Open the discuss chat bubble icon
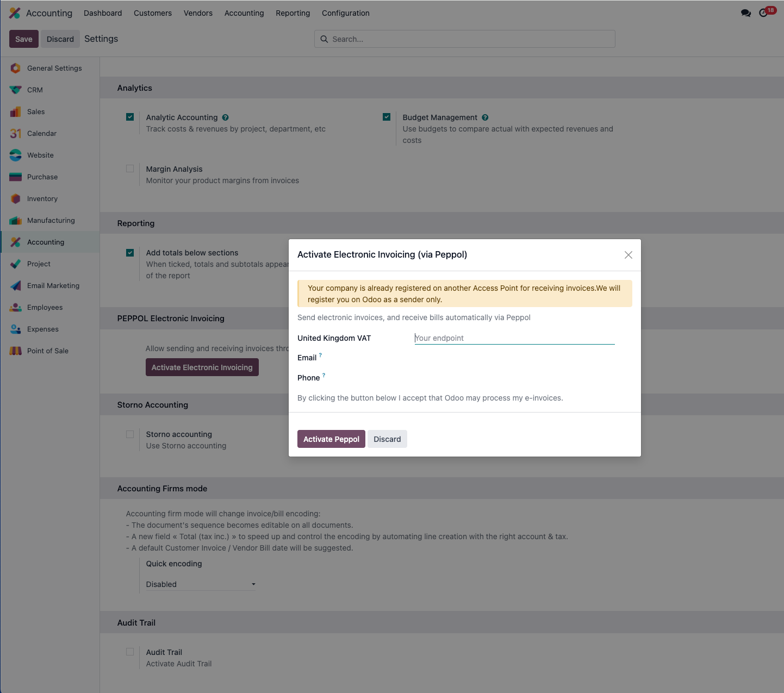 pyautogui.click(x=746, y=13)
